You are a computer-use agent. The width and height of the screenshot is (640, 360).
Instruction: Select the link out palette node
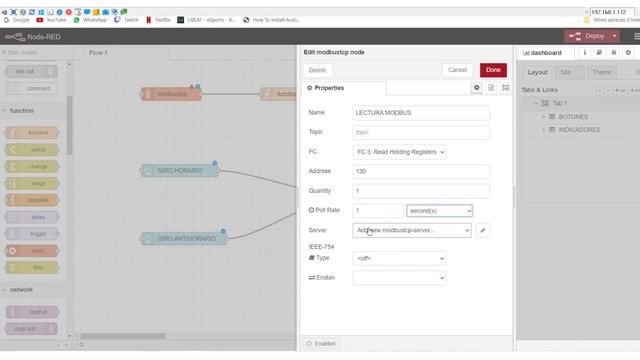tap(31, 71)
